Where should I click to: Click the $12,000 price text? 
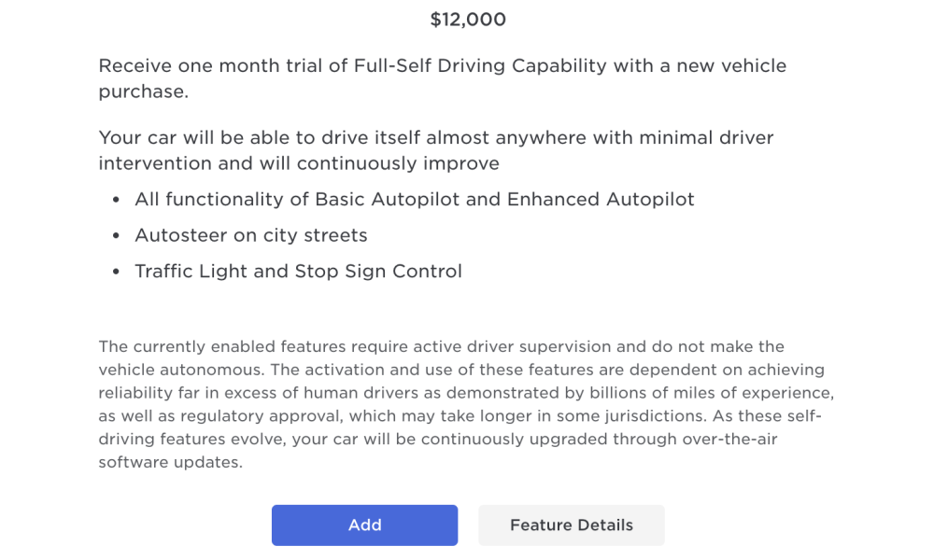pos(468,20)
